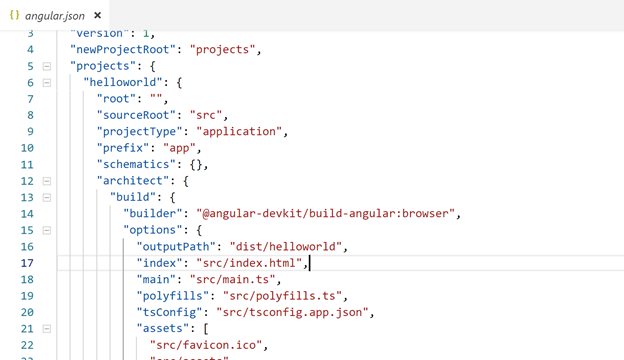Click line number 17 in gutter
The height and width of the screenshot is (360, 624).
pyautogui.click(x=27, y=263)
